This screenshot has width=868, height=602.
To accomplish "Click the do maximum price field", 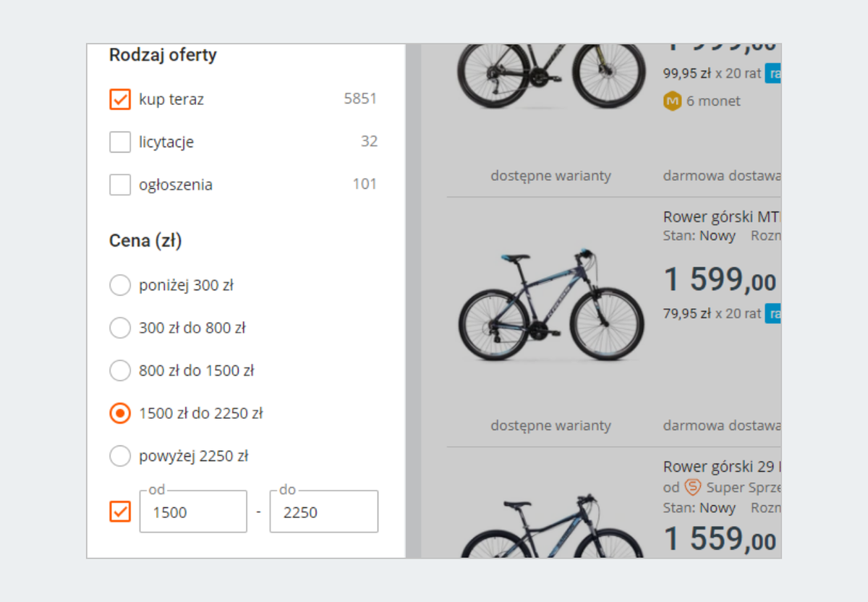I will pos(323,512).
